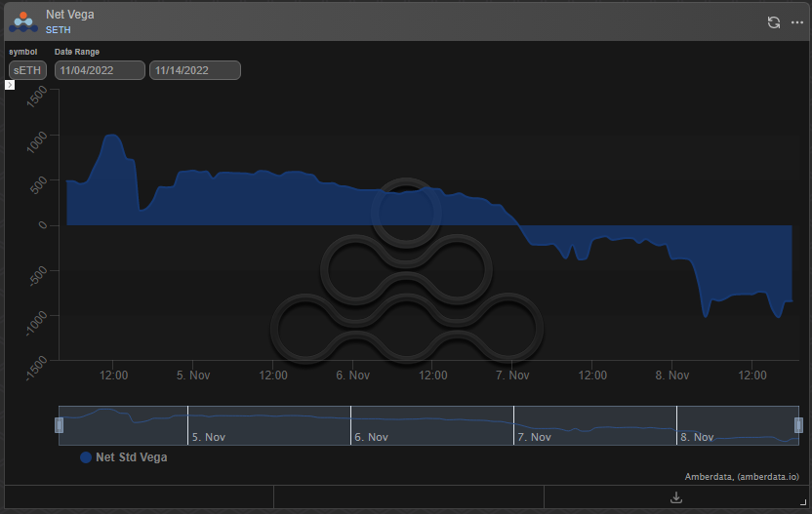Image resolution: width=812 pixels, height=514 pixels.
Task: Click the SETH subtitle text
Action: (x=58, y=30)
